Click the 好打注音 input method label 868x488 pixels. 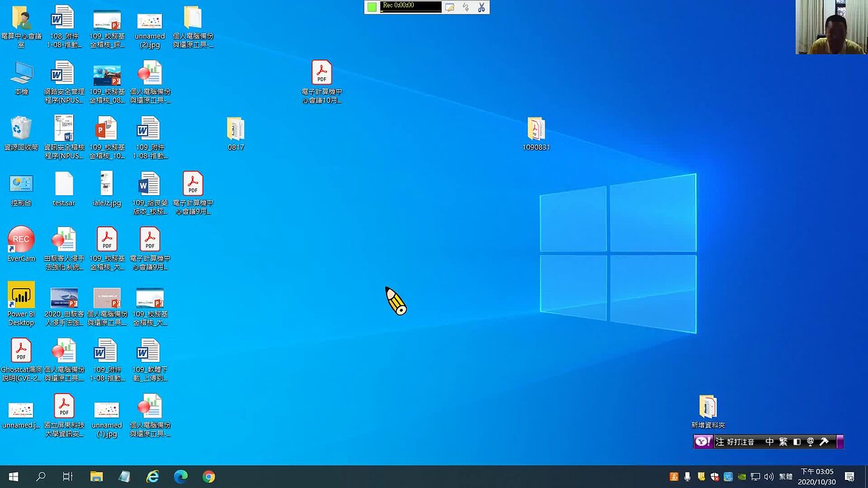[741, 442]
